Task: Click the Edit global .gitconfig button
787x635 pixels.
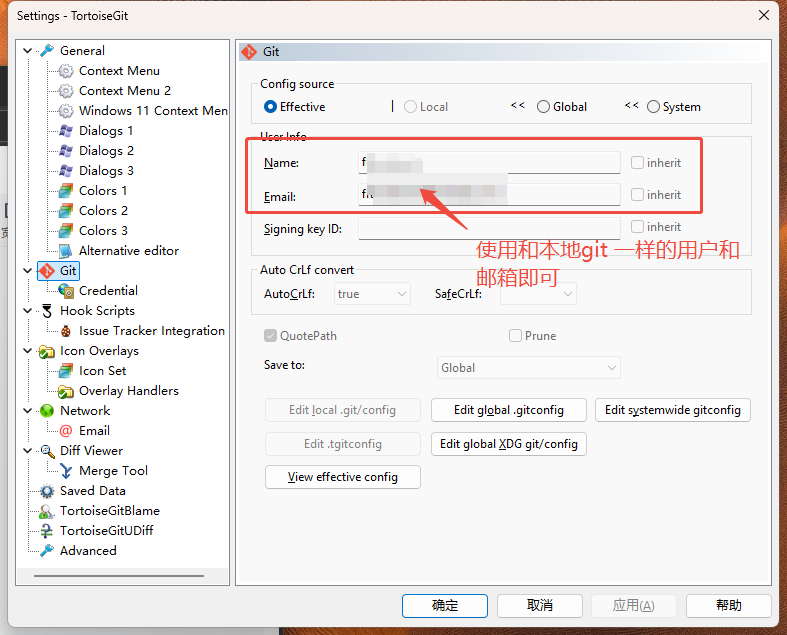Action: pyautogui.click(x=508, y=410)
